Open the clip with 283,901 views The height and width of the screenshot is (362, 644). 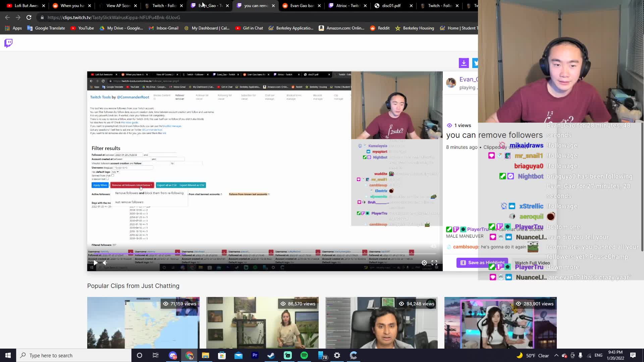click(500, 322)
